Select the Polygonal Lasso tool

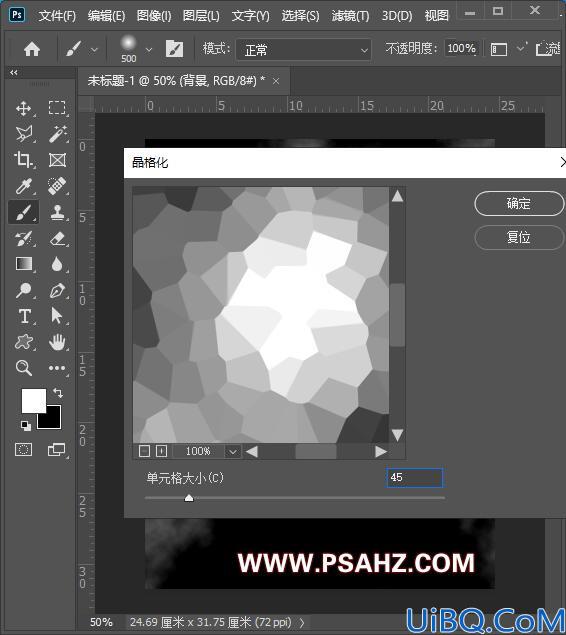click(x=23, y=134)
